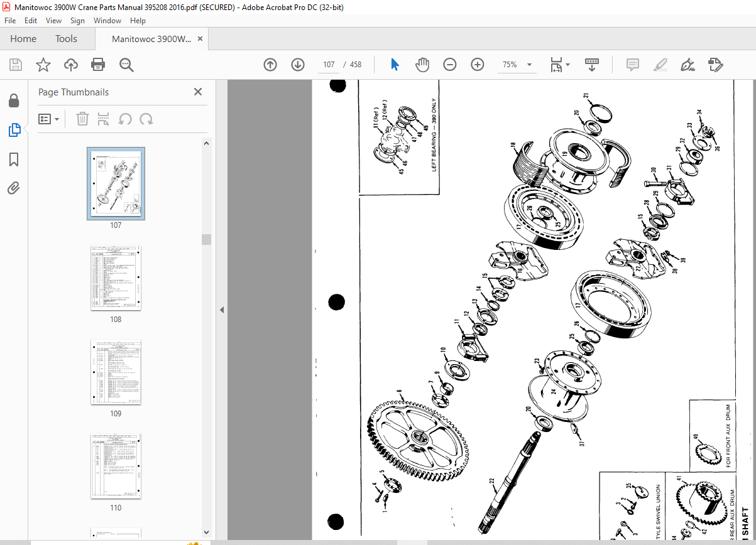Open the fit page options icon
756x545 pixels.
[556, 65]
